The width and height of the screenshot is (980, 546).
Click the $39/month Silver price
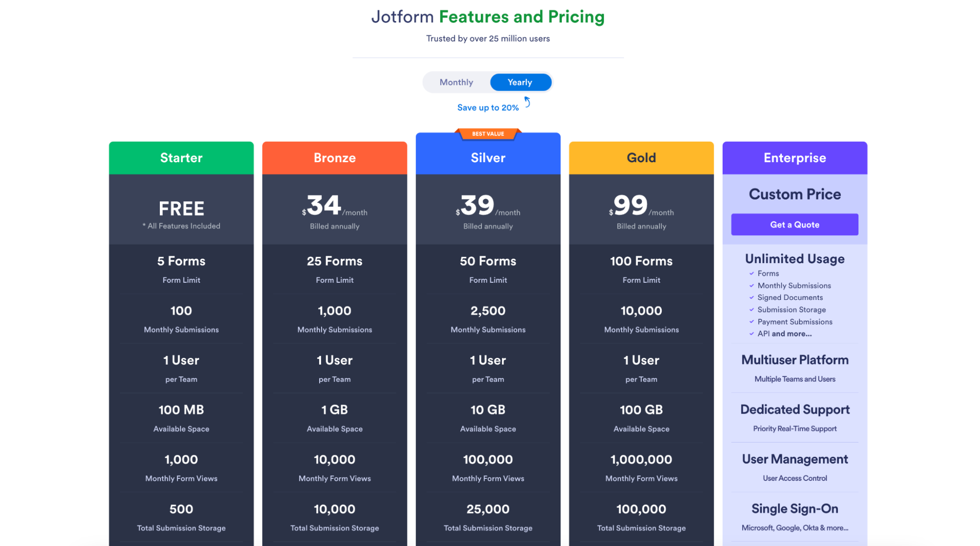tap(488, 206)
